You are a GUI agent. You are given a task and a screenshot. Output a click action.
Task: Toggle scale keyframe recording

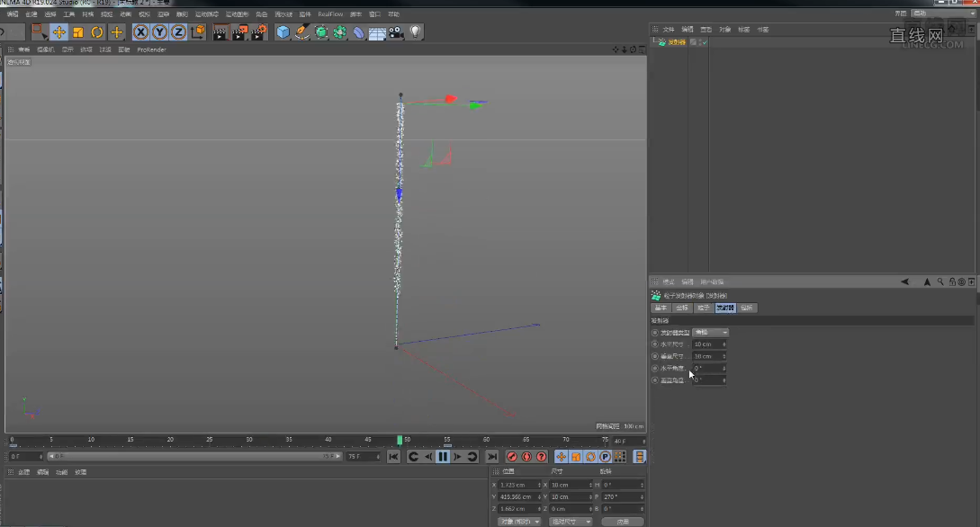coord(576,457)
